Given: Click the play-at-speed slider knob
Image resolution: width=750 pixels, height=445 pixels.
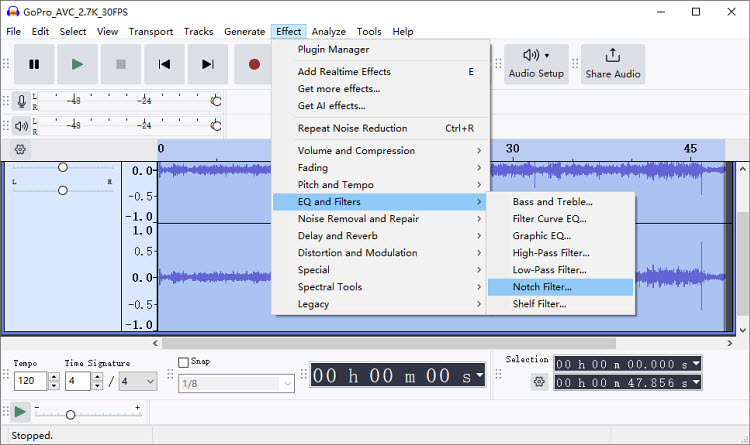Looking at the screenshot, I should (70, 414).
